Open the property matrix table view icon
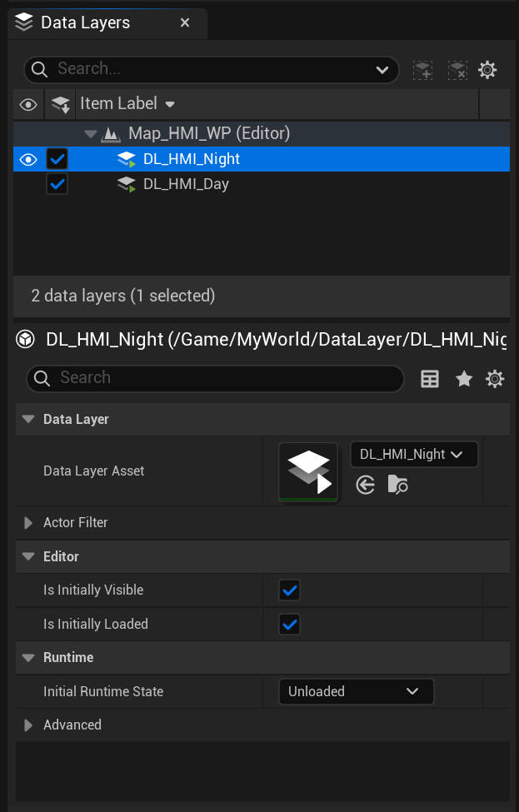 point(430,379)
